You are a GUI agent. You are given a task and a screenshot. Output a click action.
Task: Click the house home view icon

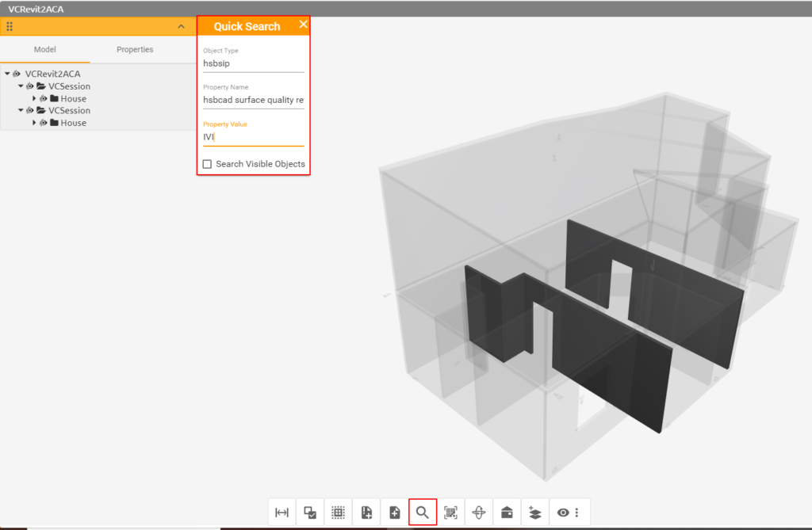(x=507, y=513)
